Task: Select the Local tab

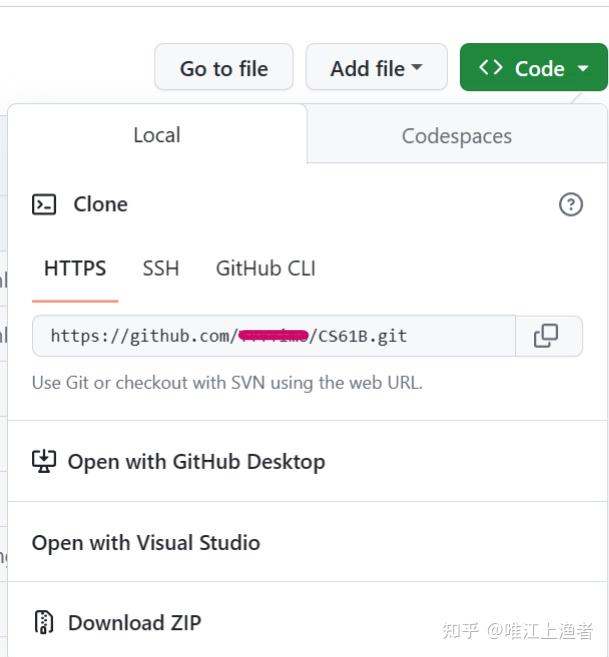Action: 157,135
